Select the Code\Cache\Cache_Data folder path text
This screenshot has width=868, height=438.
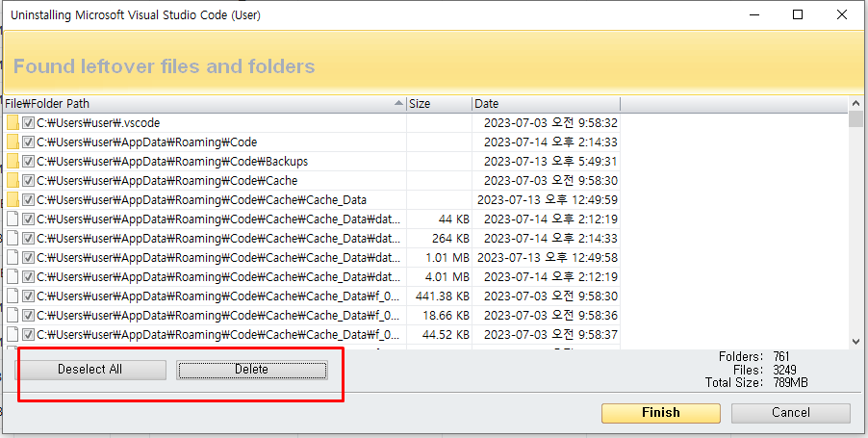pos(201,200)
